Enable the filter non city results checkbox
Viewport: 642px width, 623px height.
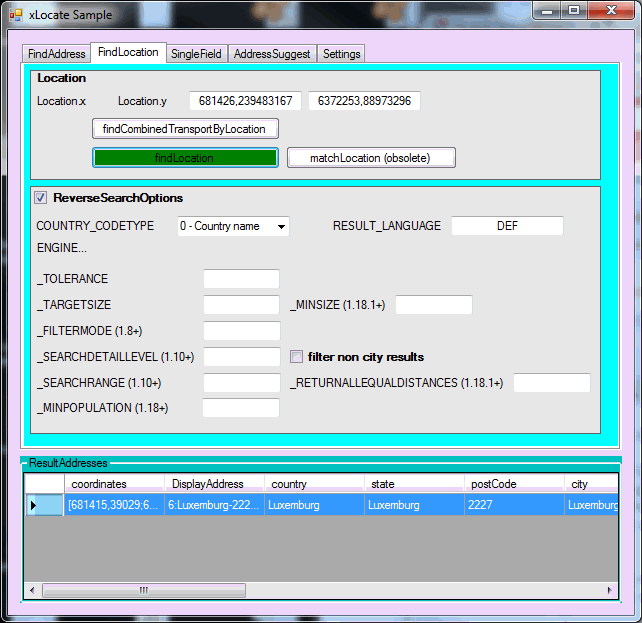pyautogui.click(x=297, y=357)
